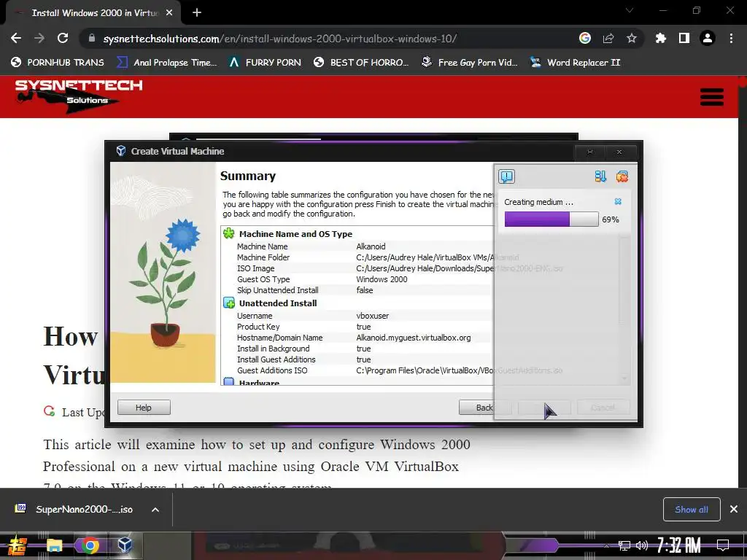Open VirtualBox from the taskbar
The width and height of the screenshot is (747, 560).
point(125,545)
